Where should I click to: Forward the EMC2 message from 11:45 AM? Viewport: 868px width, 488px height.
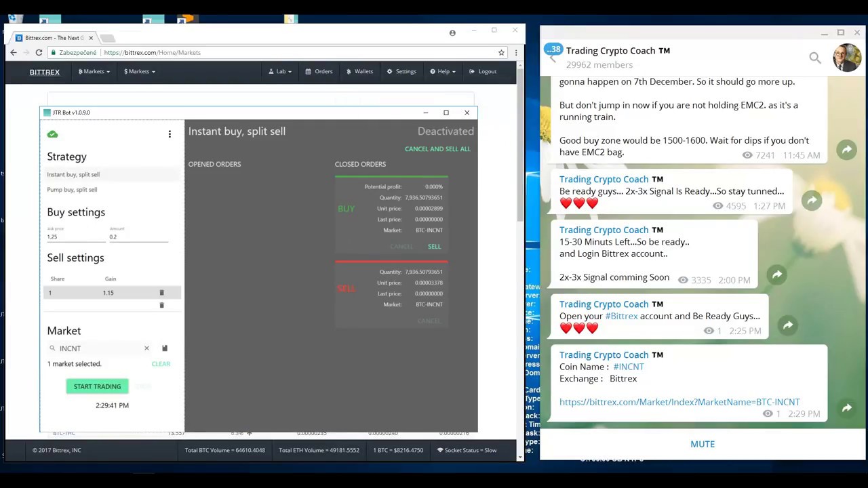pos(847,150)
